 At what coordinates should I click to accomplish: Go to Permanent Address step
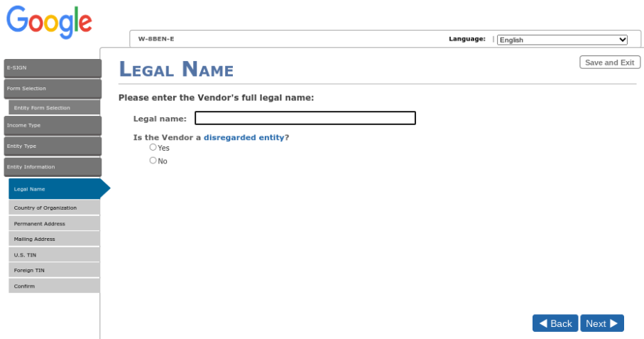(54, 224)
